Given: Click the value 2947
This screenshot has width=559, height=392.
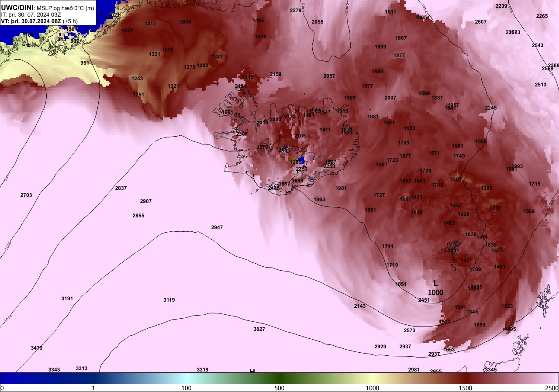Looking at the screenshot, I should tap(217, 227).
